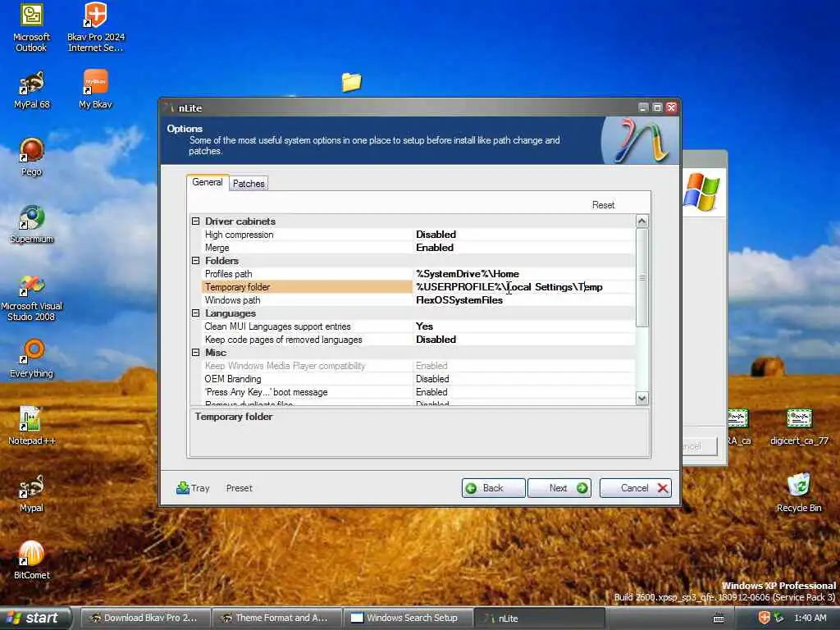
Task: Click the Yes value for Clean MUI
Action: pos(424,326)
